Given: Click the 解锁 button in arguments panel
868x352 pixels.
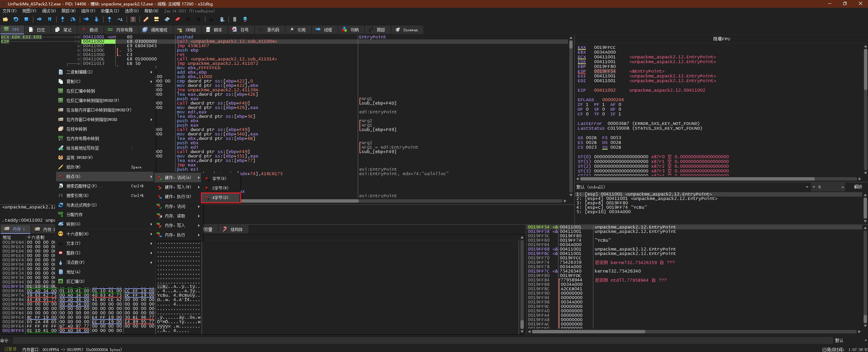Looking at the screenshot, I should (858, 187).
